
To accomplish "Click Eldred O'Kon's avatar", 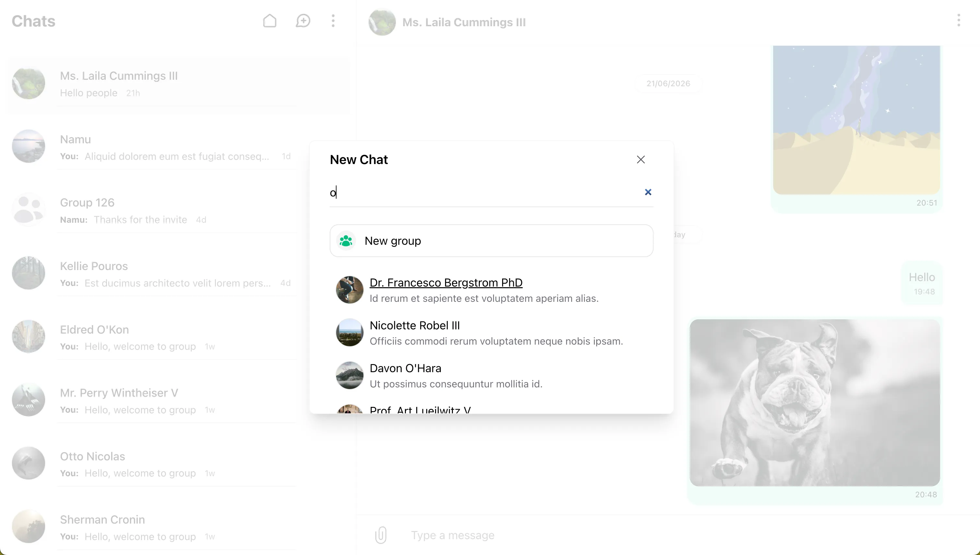I will pyautogui.click(x=29, y=336).
